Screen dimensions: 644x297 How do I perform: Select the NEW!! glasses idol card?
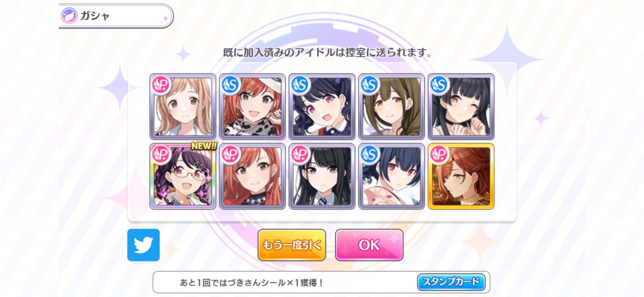(183, 176)
